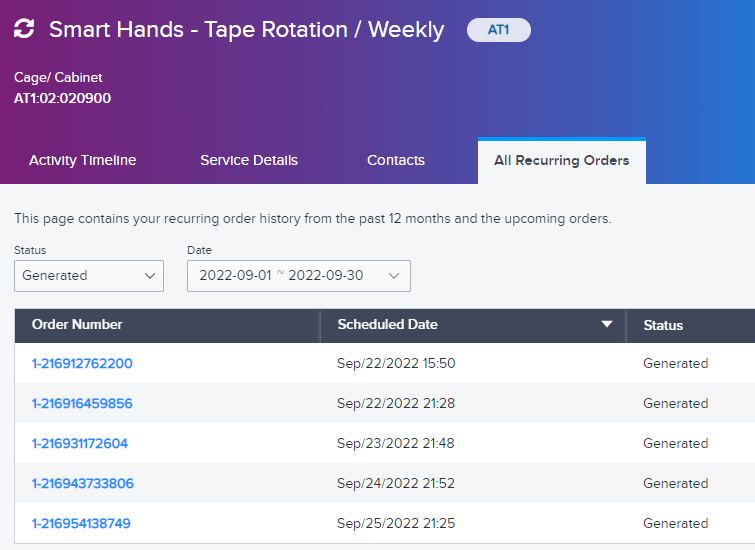
Task: Click order number 1-216943733806
Action: 82,483
